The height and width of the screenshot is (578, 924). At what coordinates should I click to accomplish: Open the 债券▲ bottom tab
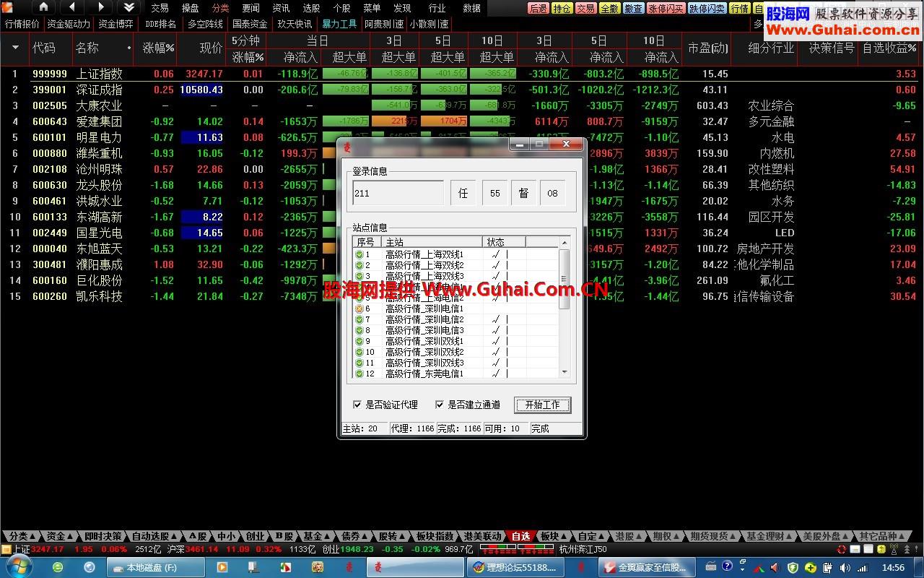(x=354, y=536)
